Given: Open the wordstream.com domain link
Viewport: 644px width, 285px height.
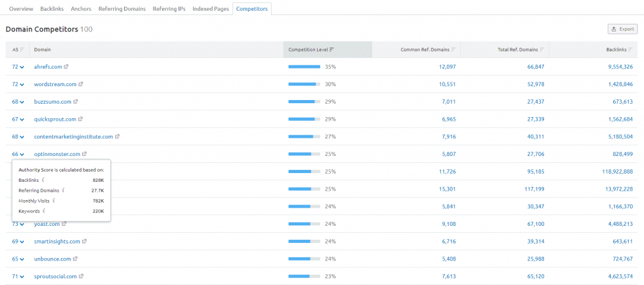Looking at the screenshot, I should 55,84.
